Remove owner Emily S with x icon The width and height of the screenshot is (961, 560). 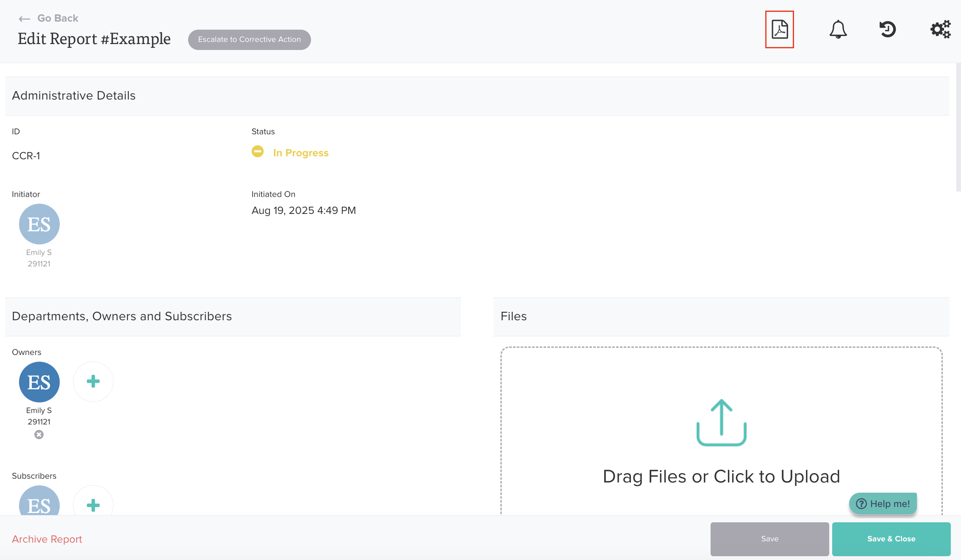point(39,435)
